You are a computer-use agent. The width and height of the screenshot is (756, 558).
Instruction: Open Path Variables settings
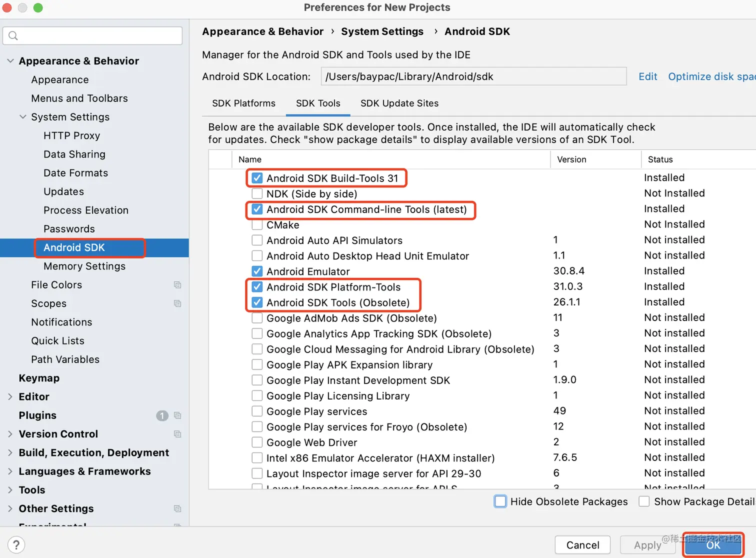[65, 359]
